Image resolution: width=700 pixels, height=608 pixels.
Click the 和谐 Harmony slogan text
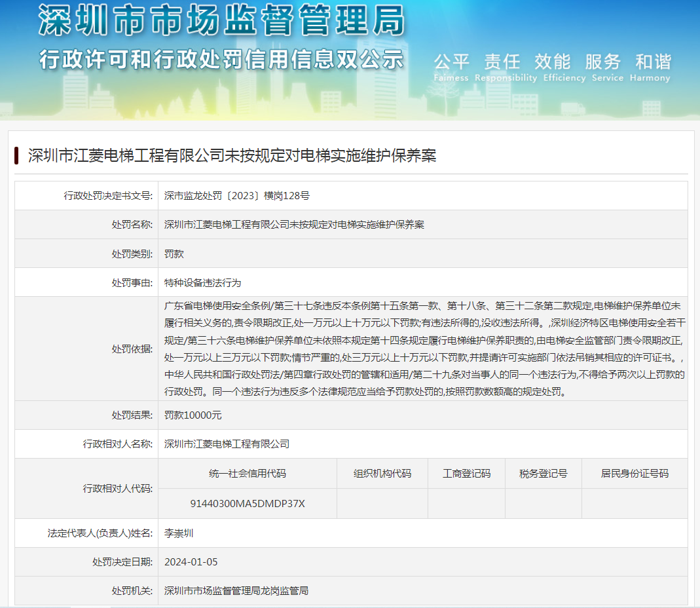650,67
